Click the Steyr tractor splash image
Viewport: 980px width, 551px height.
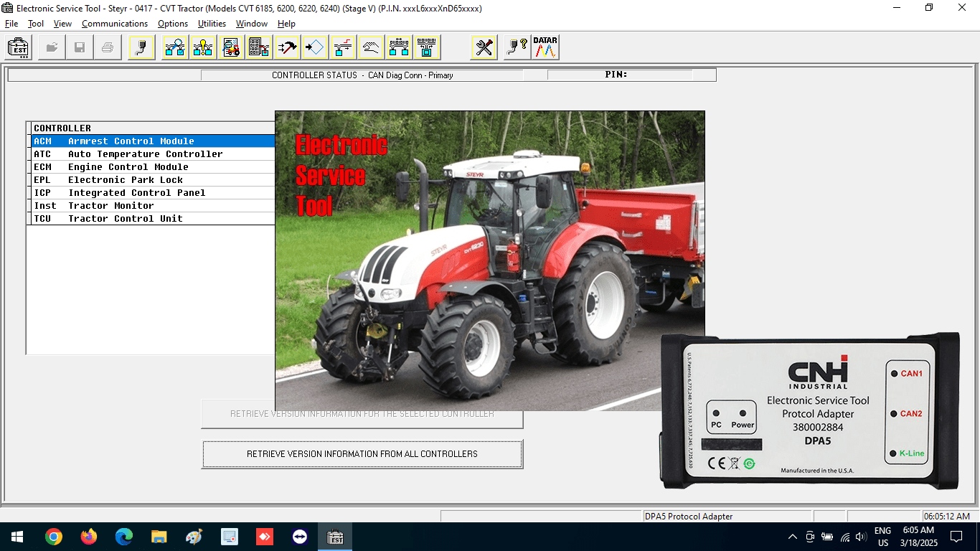pyautogui.click(x=490, y=260)
